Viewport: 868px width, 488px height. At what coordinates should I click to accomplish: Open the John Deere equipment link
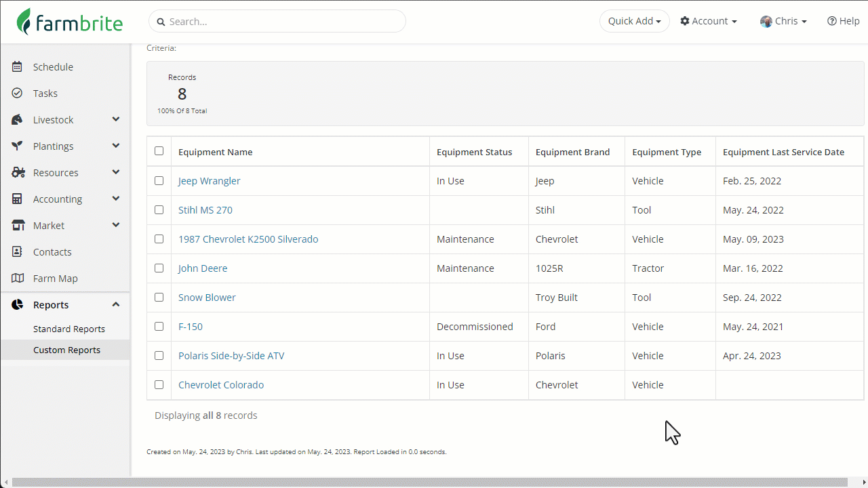203,268
